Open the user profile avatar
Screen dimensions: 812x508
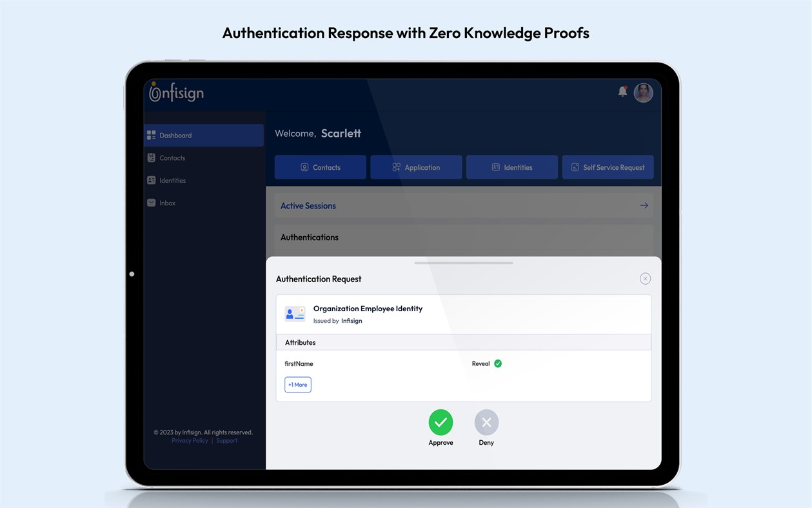tap(644, 92)
